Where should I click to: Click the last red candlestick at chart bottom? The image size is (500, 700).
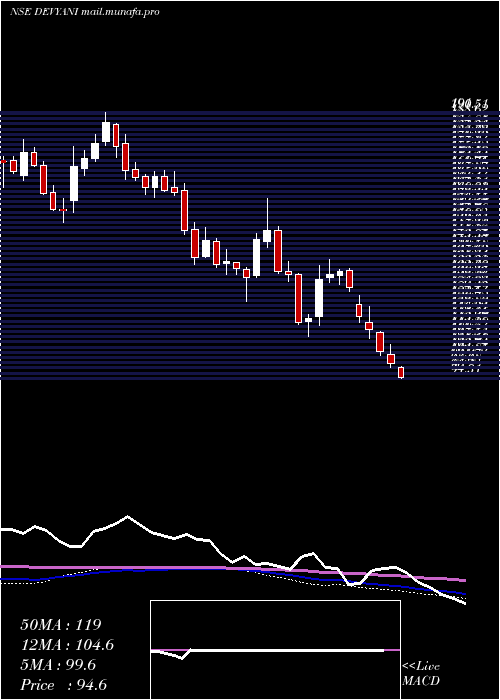(401, 372)
